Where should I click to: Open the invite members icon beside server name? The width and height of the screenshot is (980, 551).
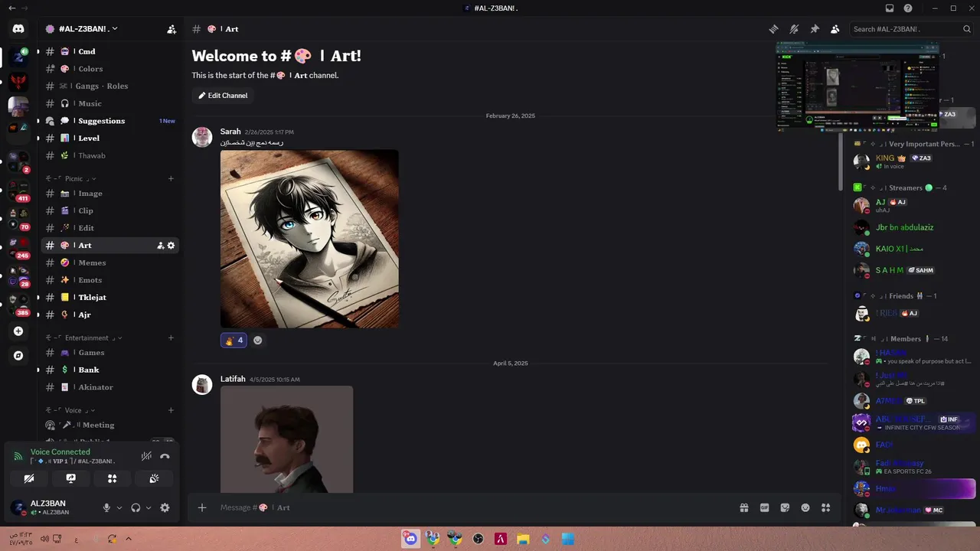pyautogui.click(x=171, y=29)
